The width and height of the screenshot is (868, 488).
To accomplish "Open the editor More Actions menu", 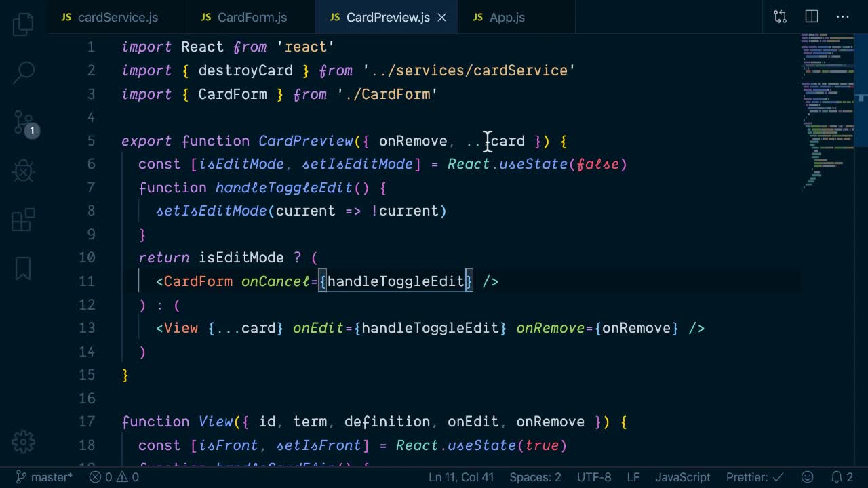I will click(843, 17).
